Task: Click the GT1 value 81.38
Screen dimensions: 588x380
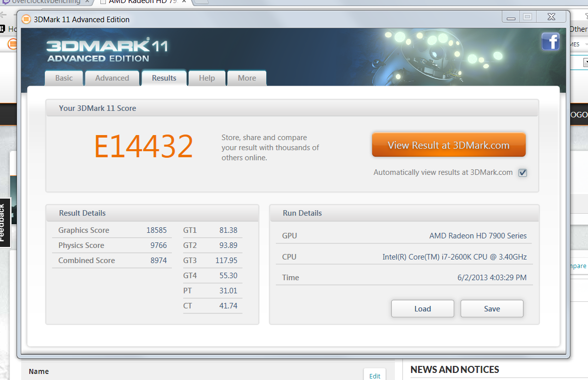Action: tap(228, 230)
